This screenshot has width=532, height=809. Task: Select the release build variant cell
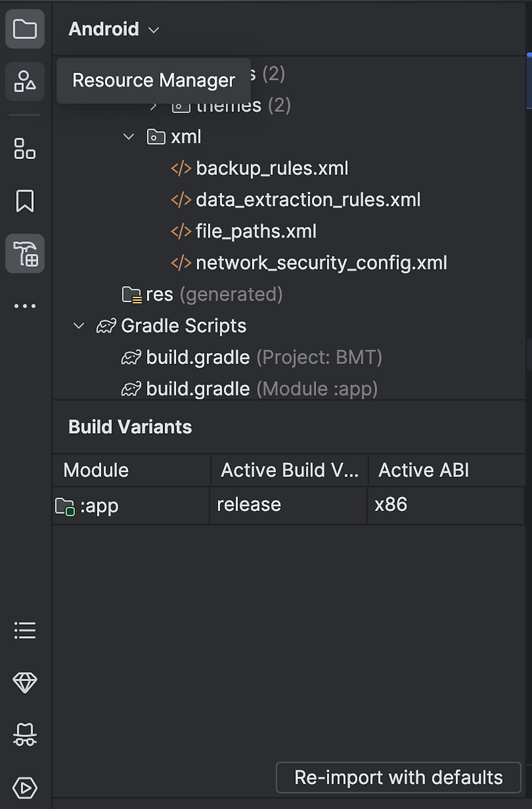point(287,505)
